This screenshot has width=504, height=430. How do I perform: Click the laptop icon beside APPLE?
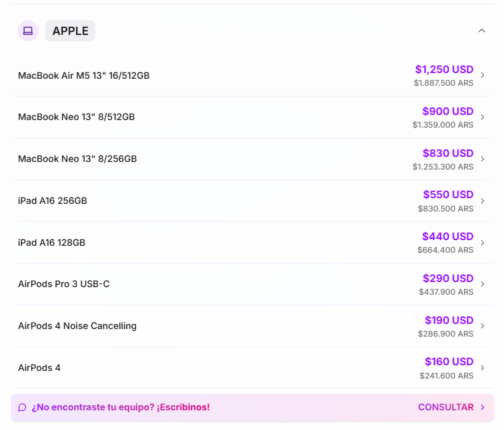tap(29, 31)
